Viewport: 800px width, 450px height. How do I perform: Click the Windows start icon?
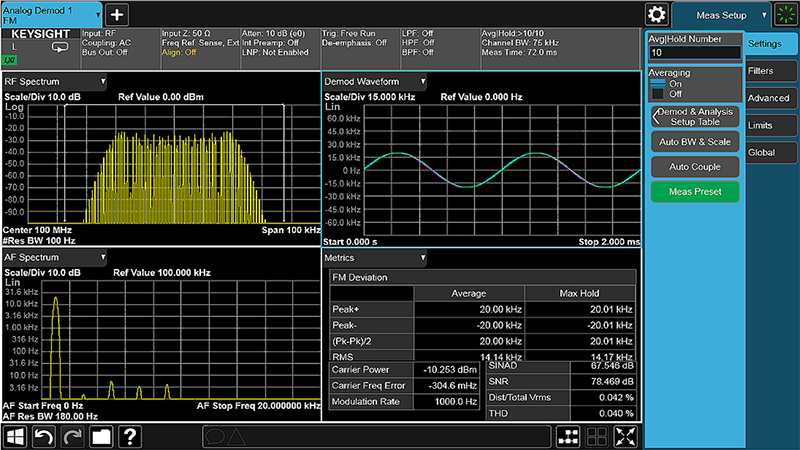point(16,436)
